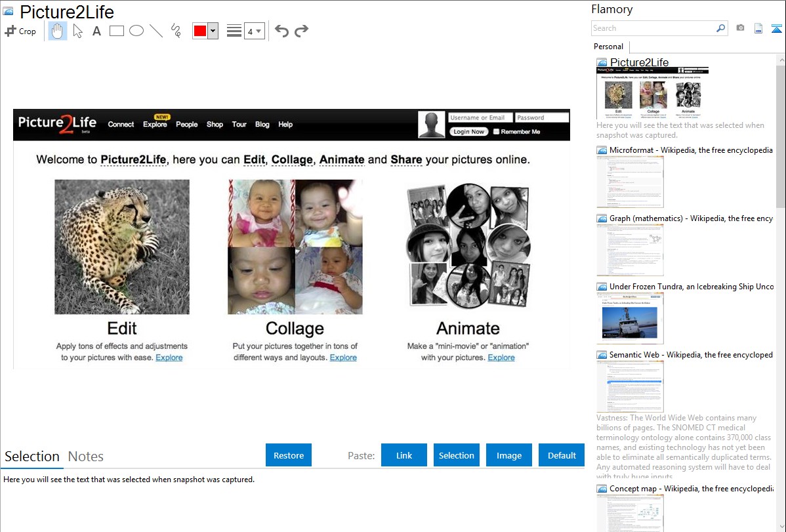Click the icon beside Semantic Web title
The width and height of the screenshot is (786, 532).
click(x=602, y=355)
